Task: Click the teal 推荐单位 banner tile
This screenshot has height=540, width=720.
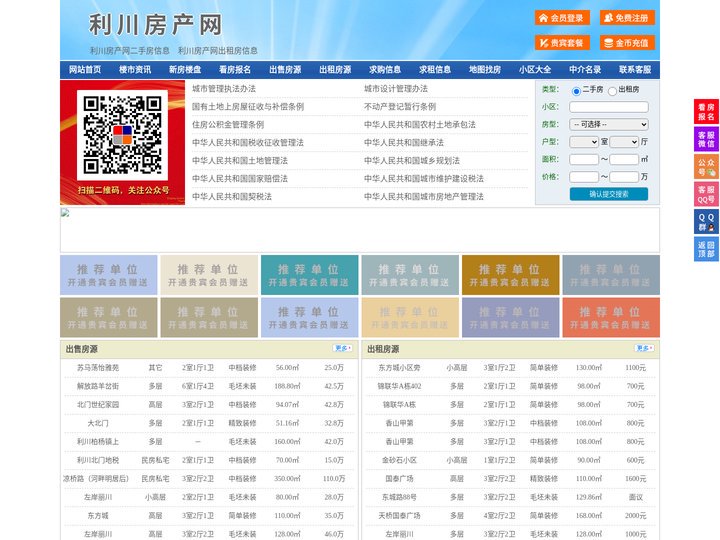Action: 309,275
